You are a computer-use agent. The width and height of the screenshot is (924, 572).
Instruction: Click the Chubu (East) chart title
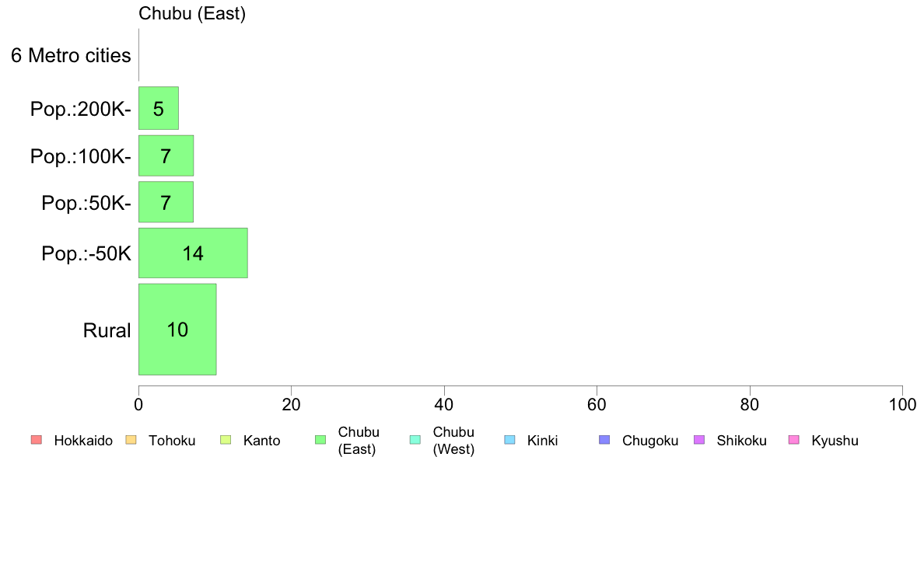(x=192, y=13)
